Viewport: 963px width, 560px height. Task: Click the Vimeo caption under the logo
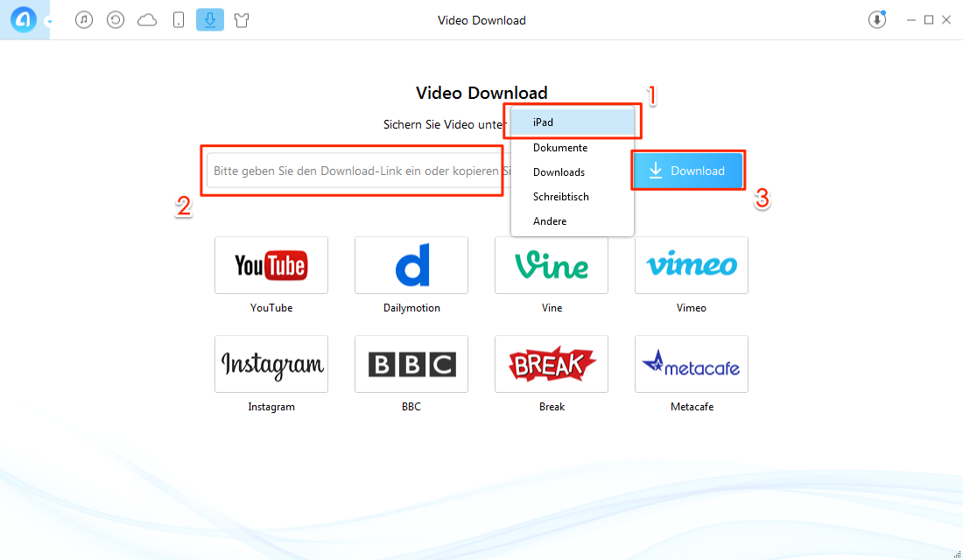tap(692, 308)
